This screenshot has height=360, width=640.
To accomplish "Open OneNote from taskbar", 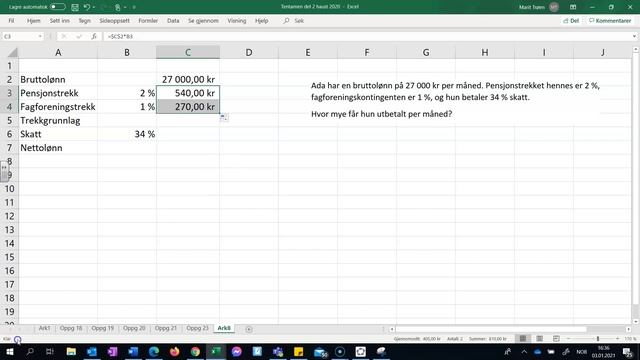I will click(x=113, y=351).
